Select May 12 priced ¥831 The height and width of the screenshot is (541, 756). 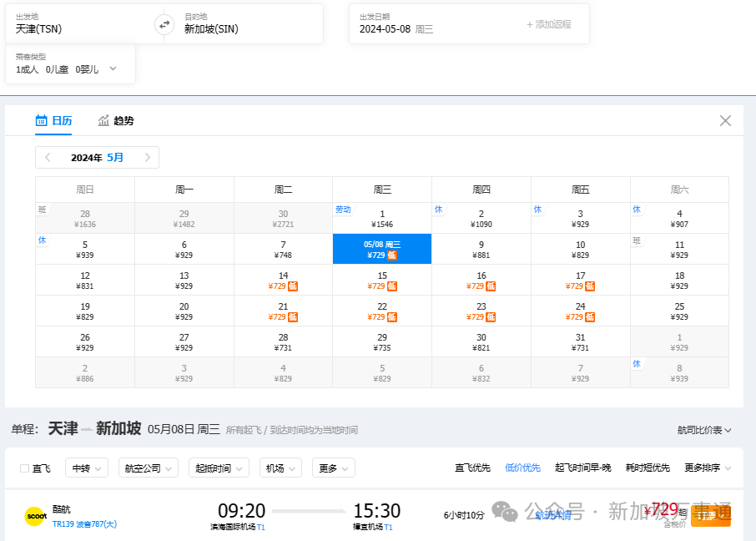85,280
